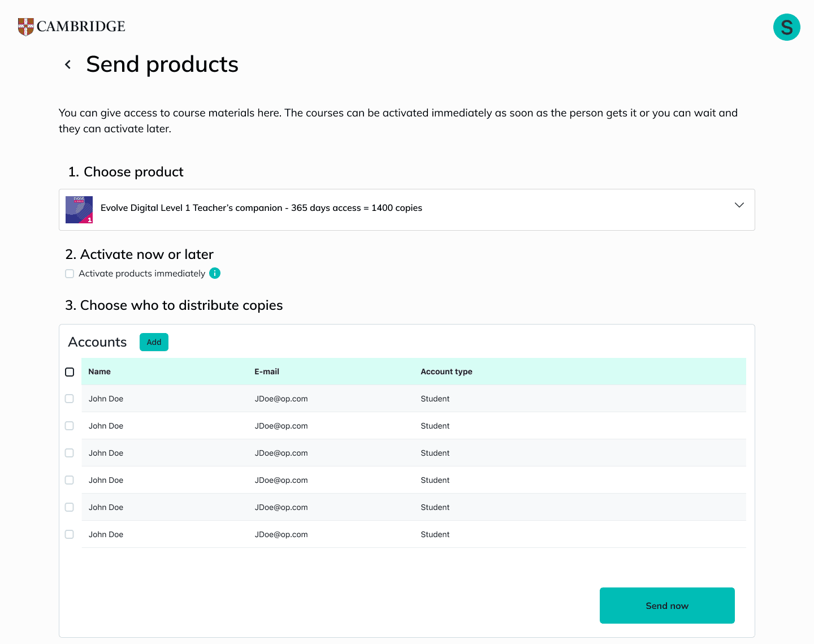Enable Activate products immediately checkbox

tap(70, 274)
